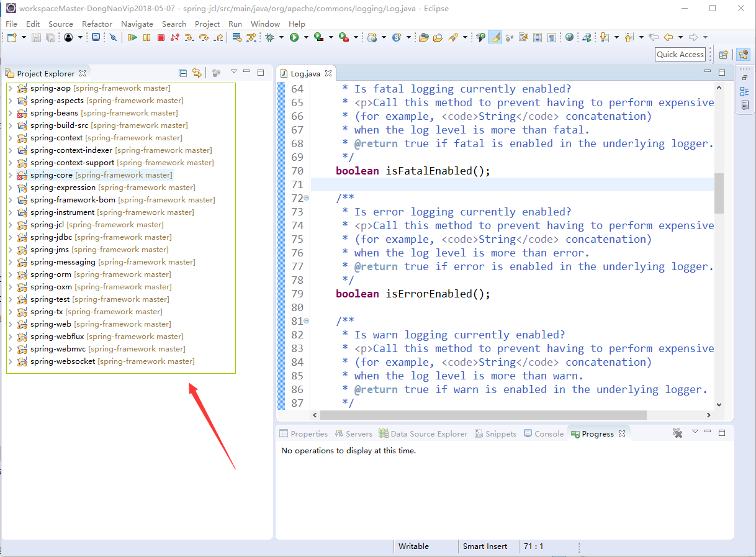Toggle Show Whitespace Characters pilcrow icon

(x=552, y=37)
